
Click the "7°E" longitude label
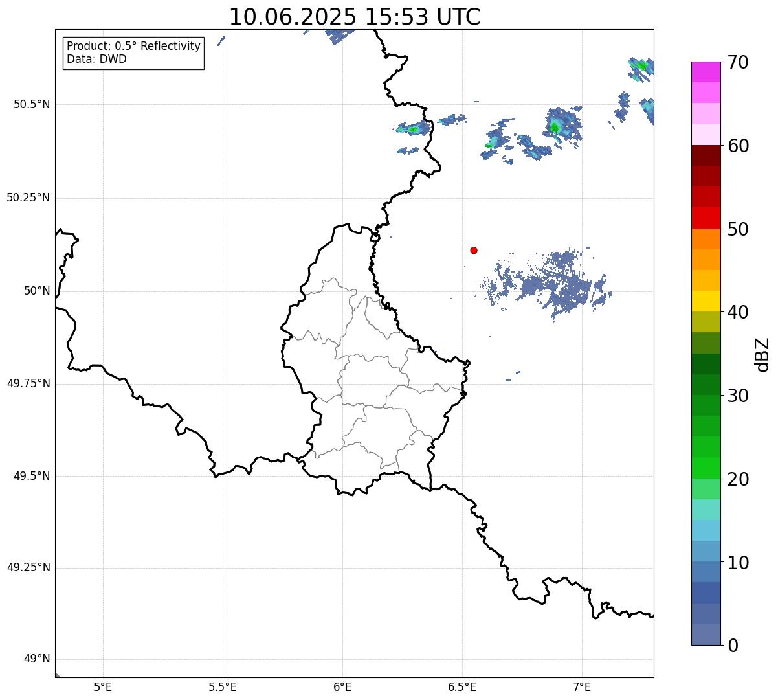(582, 686)
